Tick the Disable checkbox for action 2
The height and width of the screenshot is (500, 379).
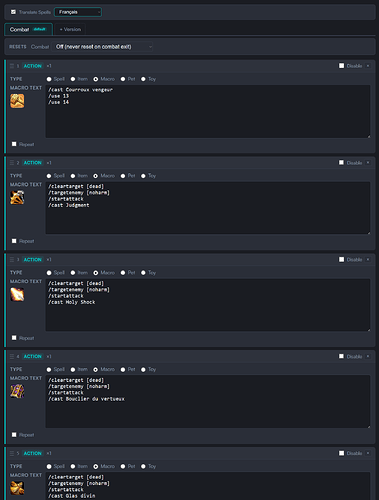tap(341, 163)
